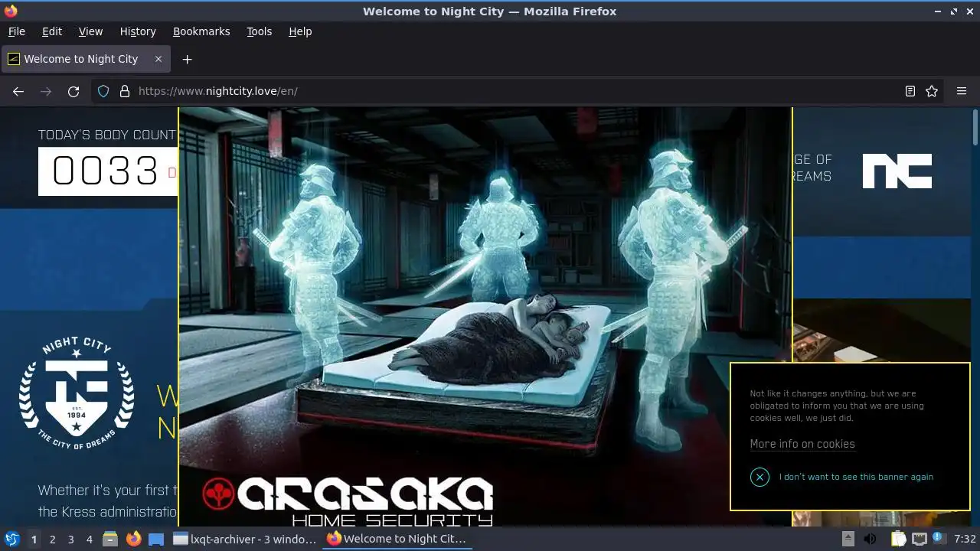
Task: Click the show desktop panel icon
Action: click(156, 539)
